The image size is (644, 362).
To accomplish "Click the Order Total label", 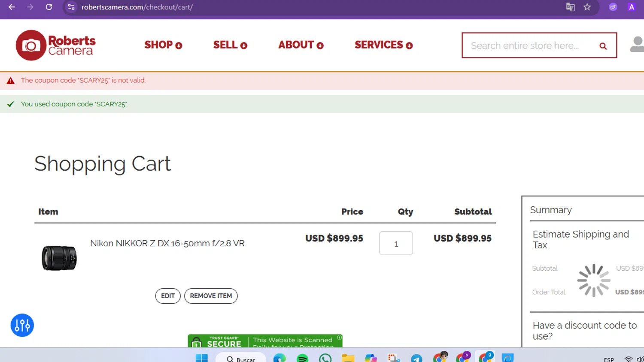I will [549, 292].
